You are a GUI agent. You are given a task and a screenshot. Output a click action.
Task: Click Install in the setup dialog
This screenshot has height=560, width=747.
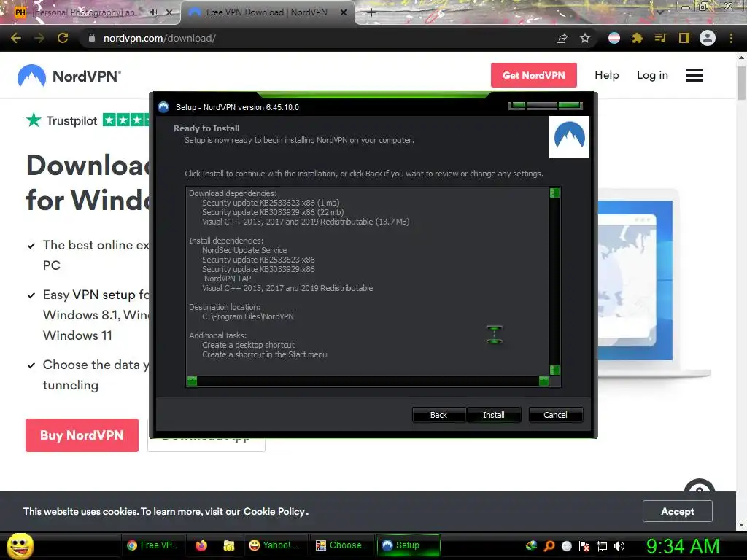[494, 415]
